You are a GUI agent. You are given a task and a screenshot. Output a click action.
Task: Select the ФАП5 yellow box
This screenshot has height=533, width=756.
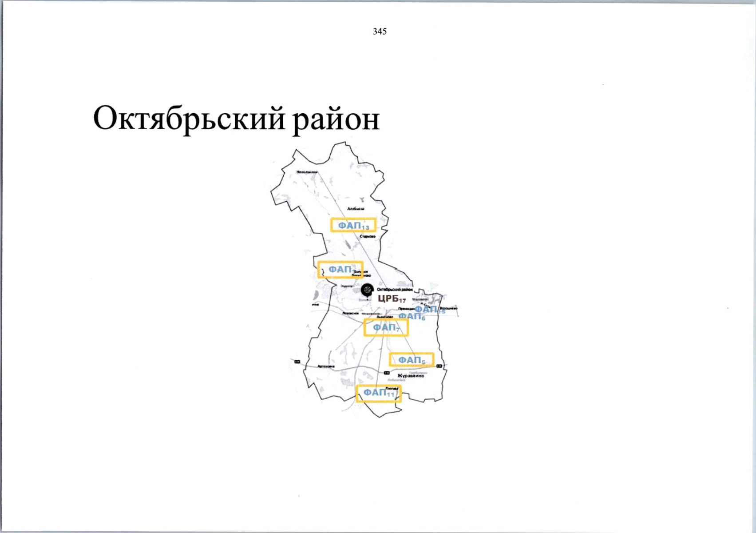pos(412,360)
